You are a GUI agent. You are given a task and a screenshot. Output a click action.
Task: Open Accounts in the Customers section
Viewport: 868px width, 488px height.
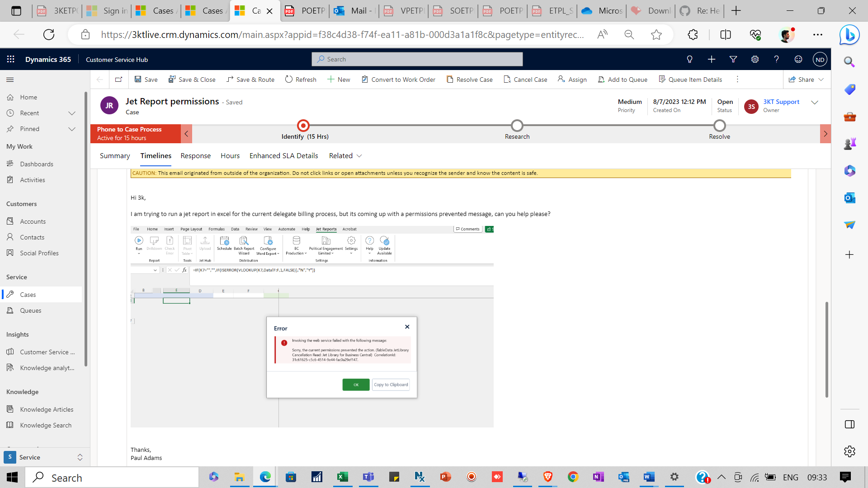pos(32,221)
